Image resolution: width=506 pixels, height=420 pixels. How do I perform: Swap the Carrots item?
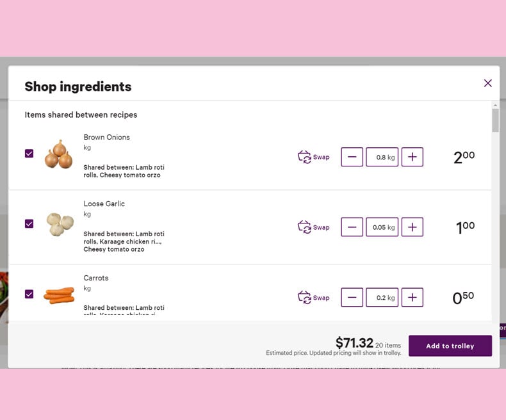tap(314, 298)
